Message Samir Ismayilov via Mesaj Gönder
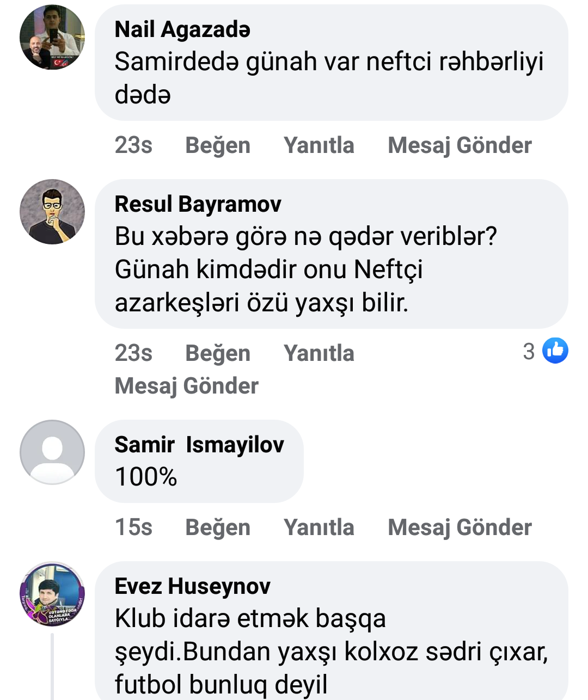Screen dimensions: 588x700 460,527
